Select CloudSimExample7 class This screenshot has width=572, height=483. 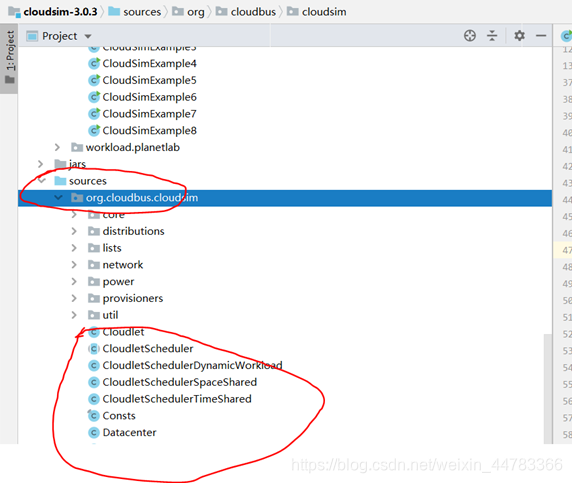pyautogui.click(x=150, y=114)
